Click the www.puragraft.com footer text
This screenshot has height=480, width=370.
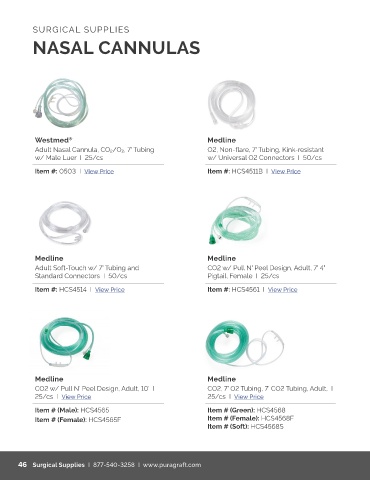pos(172,465)
